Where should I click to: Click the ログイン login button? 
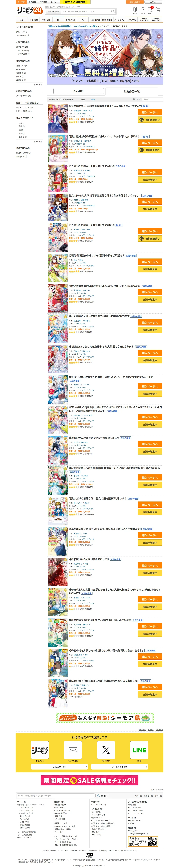tap(153, 2)
